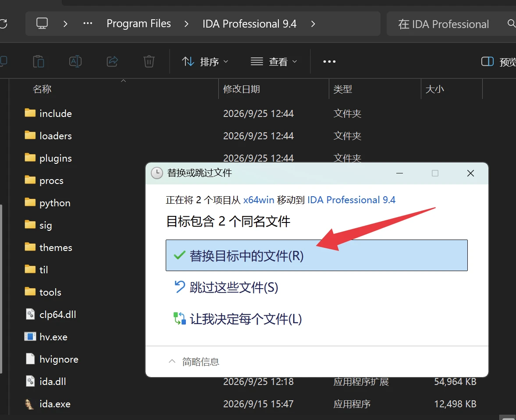Click the Rename toolbar icon

click(75, 61)
